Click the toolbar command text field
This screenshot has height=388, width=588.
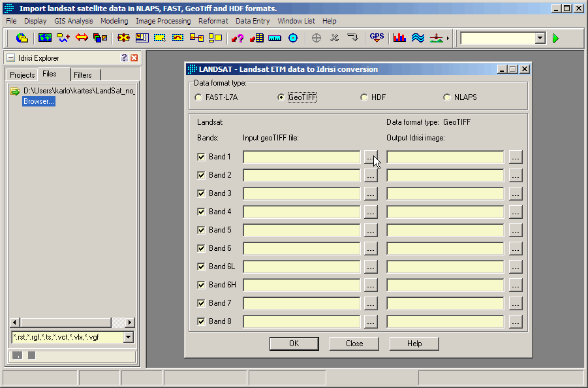(498, 38)
